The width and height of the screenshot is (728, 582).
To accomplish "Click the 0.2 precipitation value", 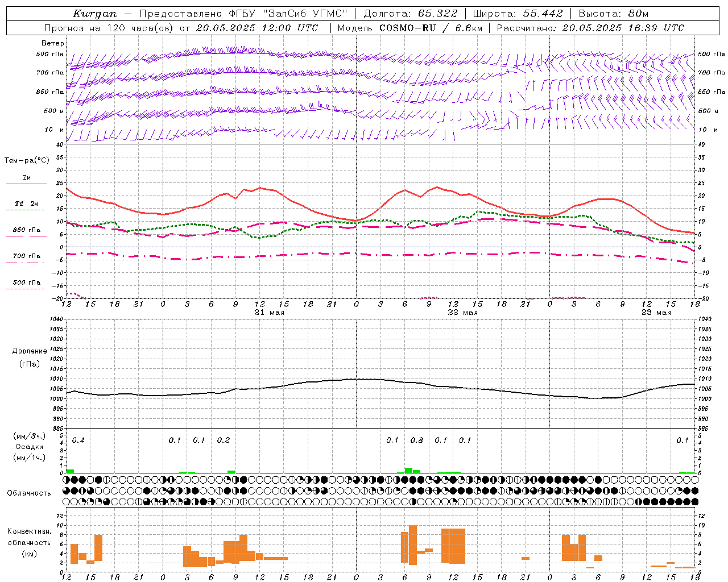I will pyautogui.click(x=224, y=440).
